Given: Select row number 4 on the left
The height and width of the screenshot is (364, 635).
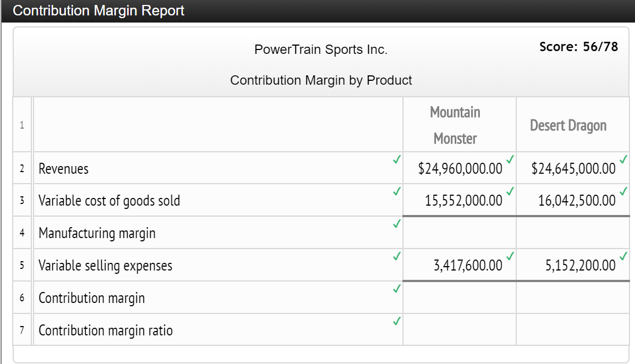Looking at the screenshot, I should (x=21, y=232).
